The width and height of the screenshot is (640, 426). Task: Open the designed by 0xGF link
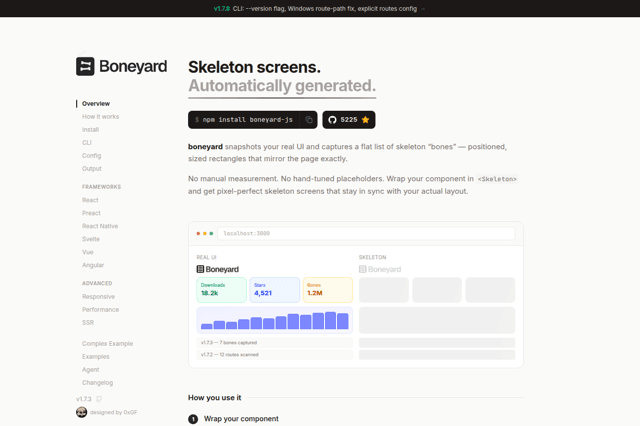tap(113, 413)
